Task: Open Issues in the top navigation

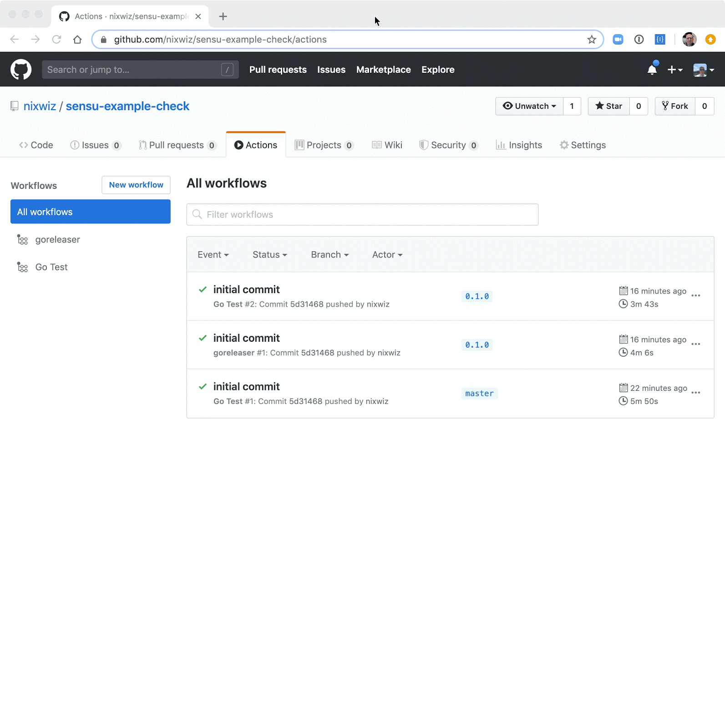Action: [x=331, y=70]
